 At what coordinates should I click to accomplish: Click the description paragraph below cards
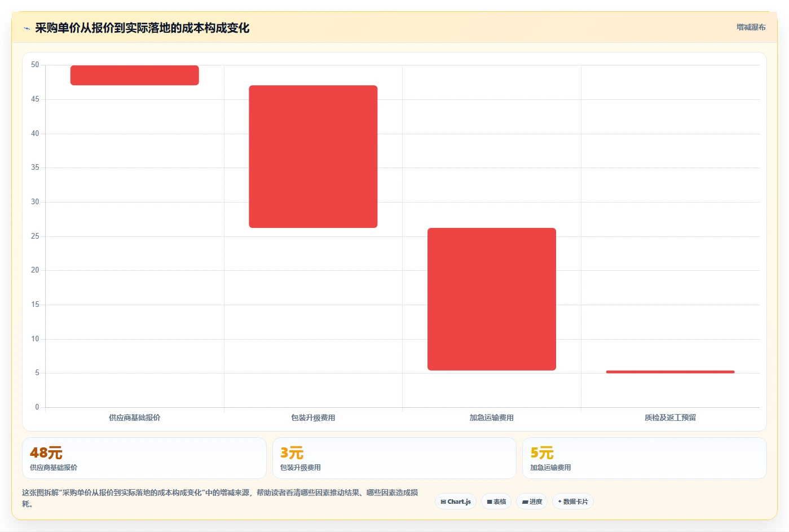click(220, 498)
